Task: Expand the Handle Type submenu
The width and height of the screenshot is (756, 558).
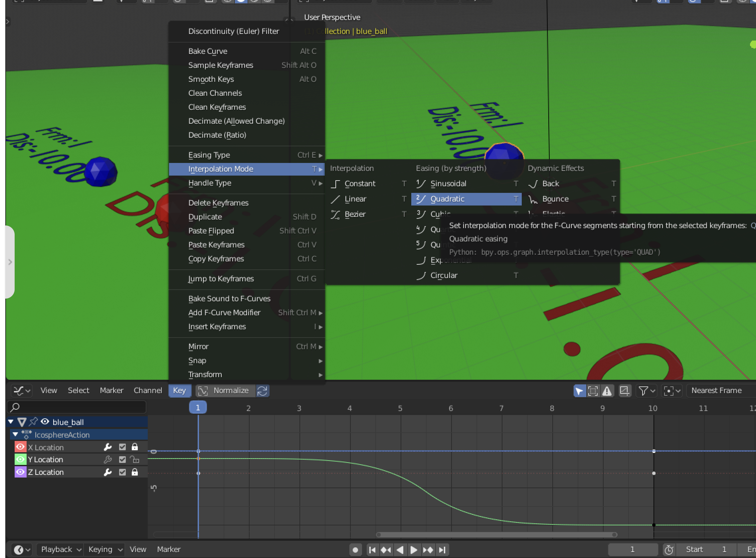Action: coord(247,183)
